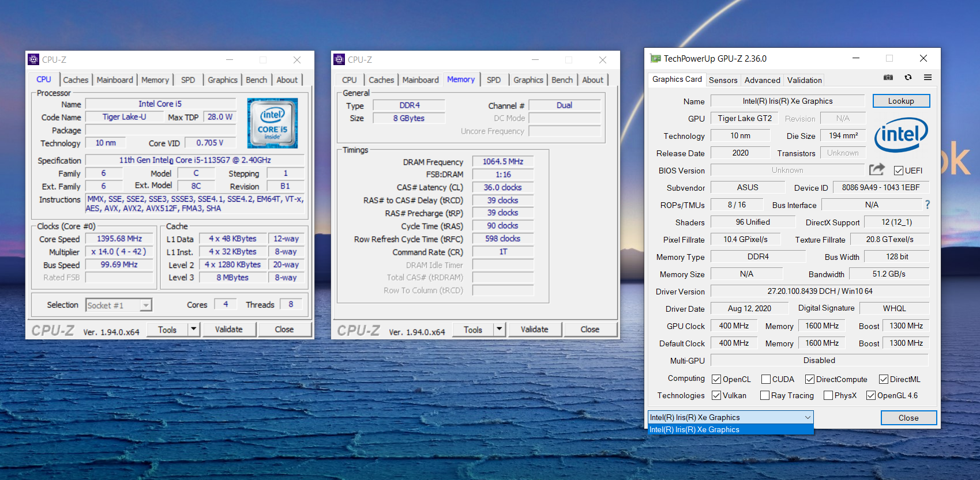Switch to CPU tab in Memory CPU-Z window

point(350,80)
